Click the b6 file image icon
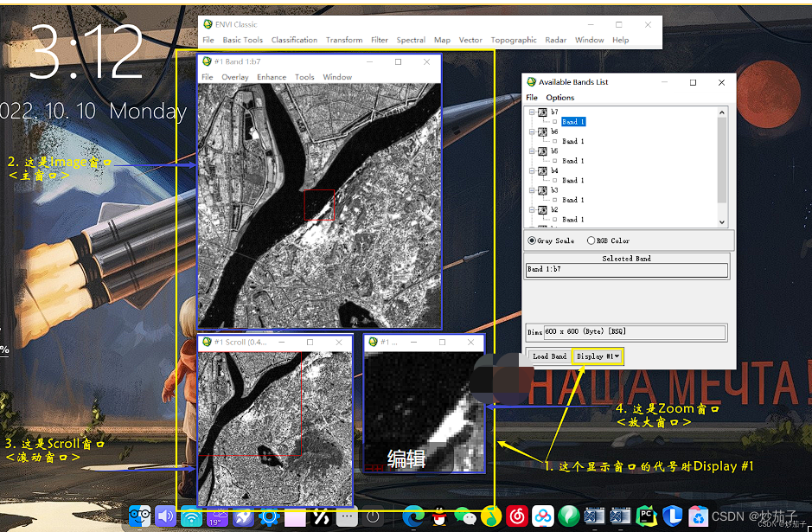Screen dimensions: 812x532 [542, 131]
